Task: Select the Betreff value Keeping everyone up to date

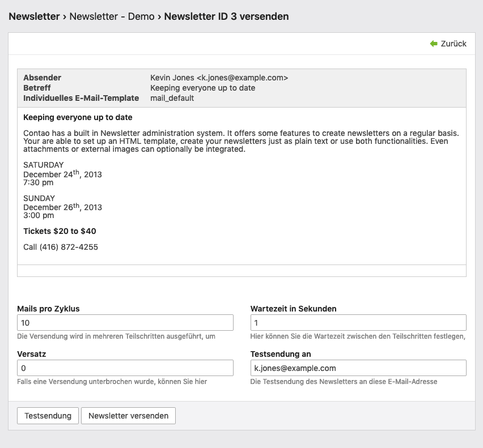Action: pos(203,88)
